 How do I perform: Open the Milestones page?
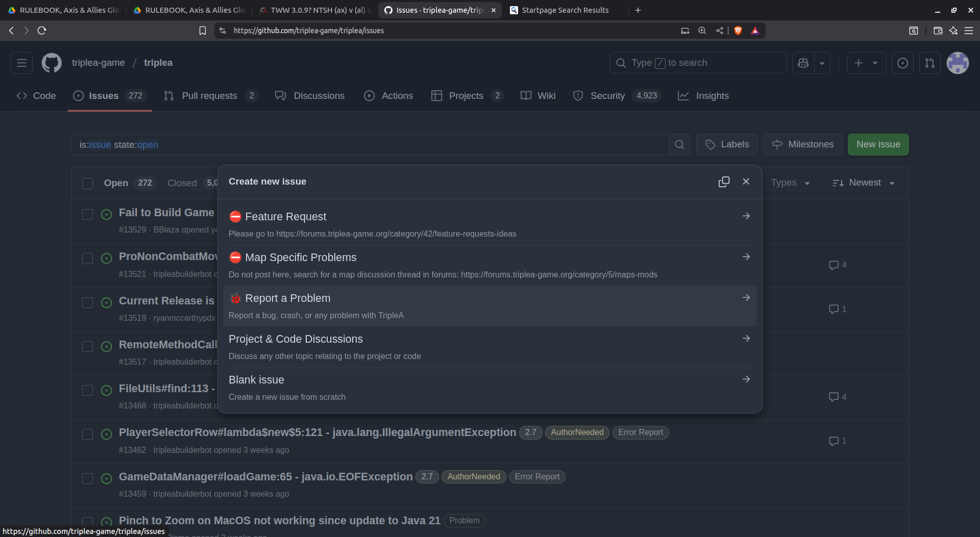coord(803,145)
